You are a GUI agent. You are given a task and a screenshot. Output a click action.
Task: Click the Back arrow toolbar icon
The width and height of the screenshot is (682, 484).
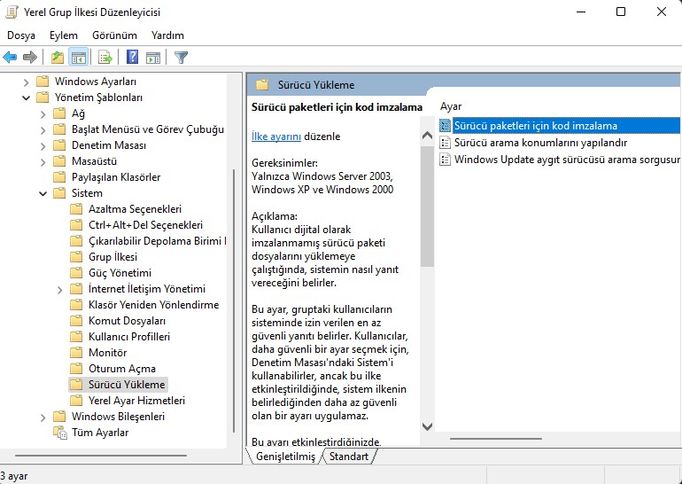point(10,57)
